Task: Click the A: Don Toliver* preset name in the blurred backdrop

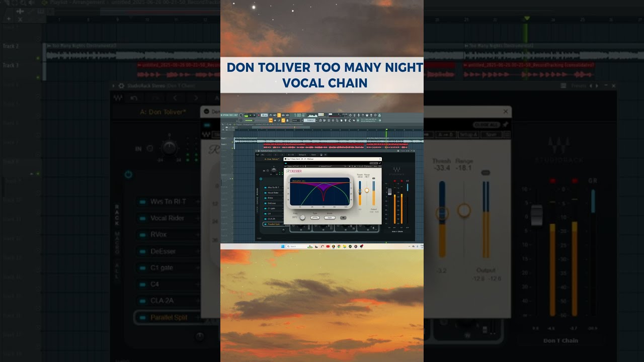Action: [164, 112]
